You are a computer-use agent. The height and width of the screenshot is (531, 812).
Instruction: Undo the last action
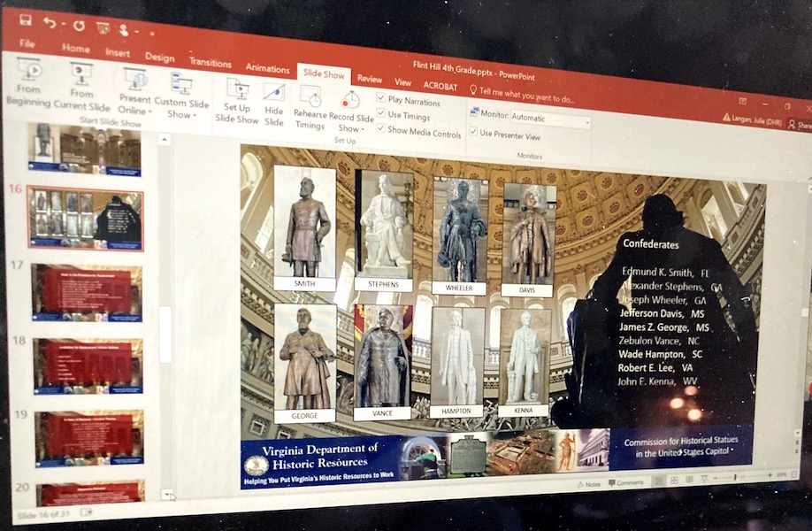(x=49, y=22)
